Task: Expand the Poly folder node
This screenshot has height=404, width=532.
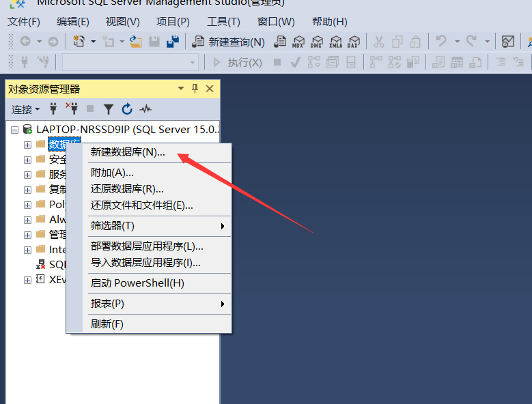Action: pyautogui.click(x=27, y=205)
